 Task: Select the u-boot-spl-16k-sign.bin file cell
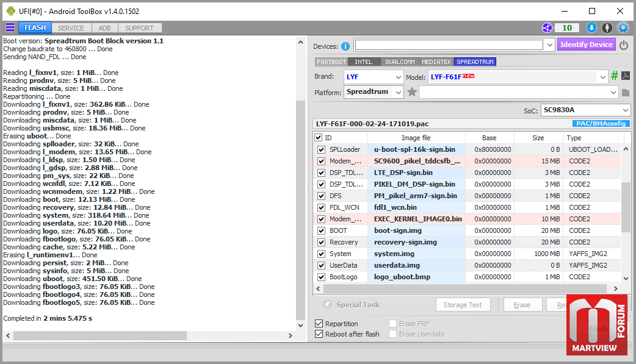(416, 149)
